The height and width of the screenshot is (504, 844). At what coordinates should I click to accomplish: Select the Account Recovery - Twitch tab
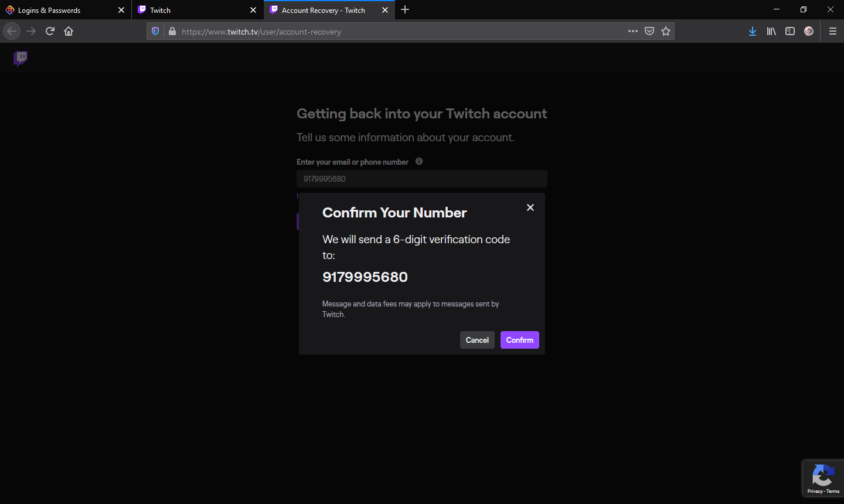tap(323, 10)
